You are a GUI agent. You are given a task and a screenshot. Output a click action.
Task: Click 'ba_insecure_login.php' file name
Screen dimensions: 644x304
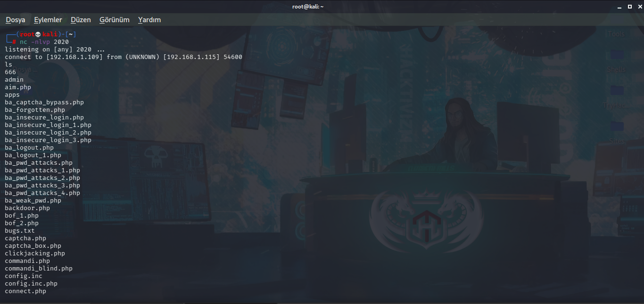point(44,118)
